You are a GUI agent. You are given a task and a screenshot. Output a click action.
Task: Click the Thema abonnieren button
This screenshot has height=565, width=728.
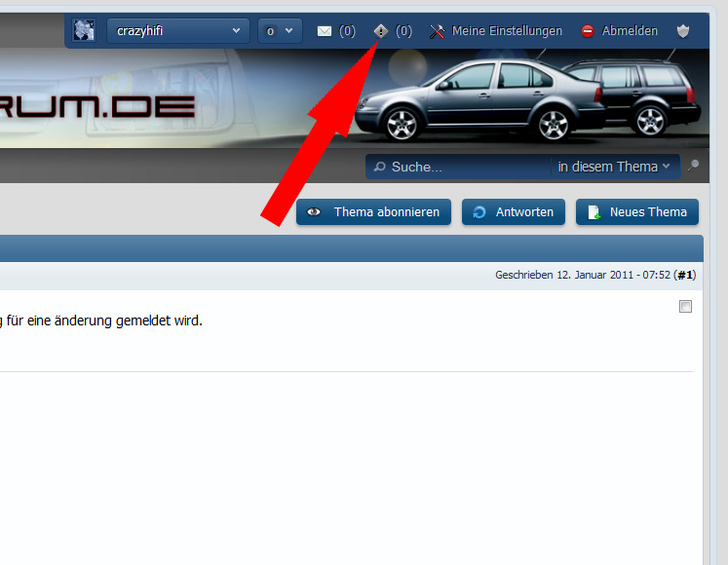[374, 212]
